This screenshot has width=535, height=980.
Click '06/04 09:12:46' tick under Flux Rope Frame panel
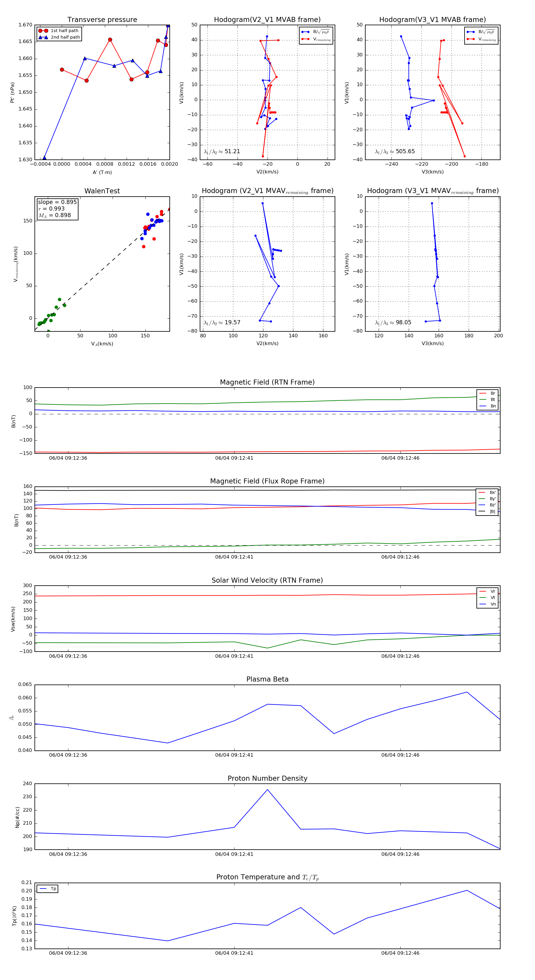click(x=400, y=557)
